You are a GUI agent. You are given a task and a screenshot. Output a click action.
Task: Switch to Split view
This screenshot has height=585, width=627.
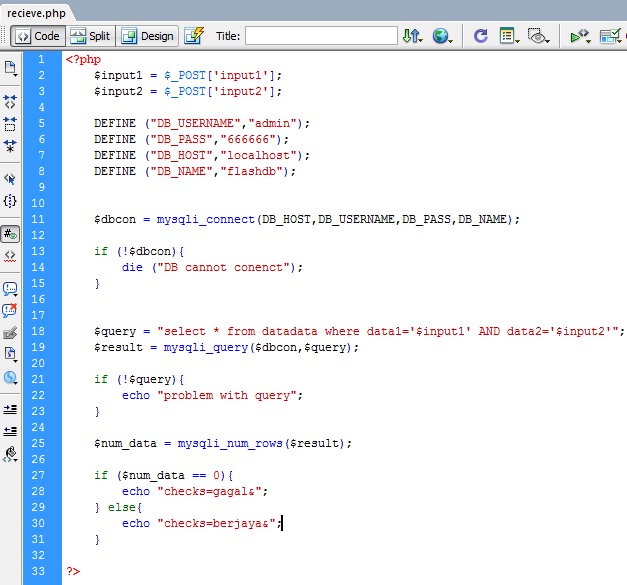pos(90,36)
